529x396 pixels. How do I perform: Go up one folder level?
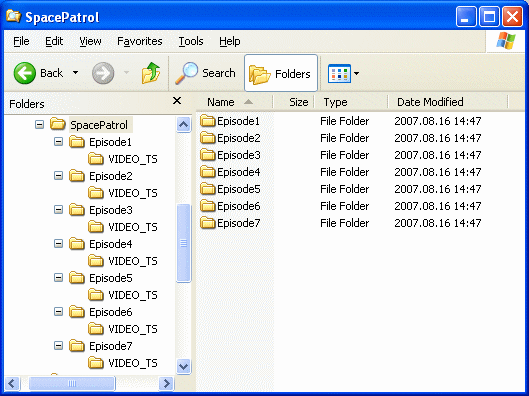tap(150, 73)
